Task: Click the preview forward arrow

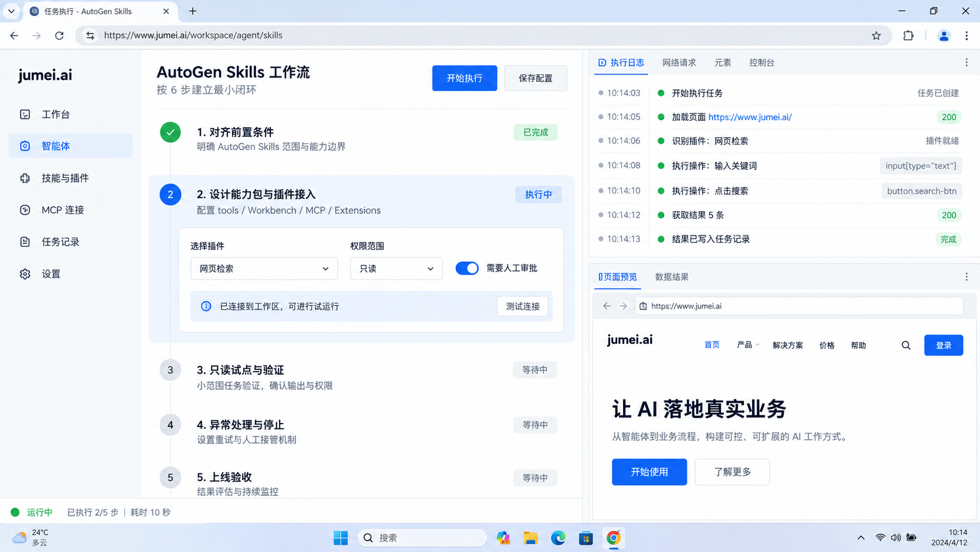Action: (x=623, y=306)
